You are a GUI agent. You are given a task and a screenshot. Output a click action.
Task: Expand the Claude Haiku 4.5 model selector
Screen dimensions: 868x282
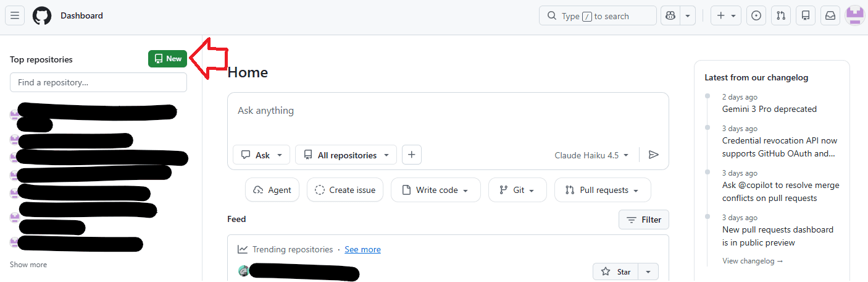point(591,155)
